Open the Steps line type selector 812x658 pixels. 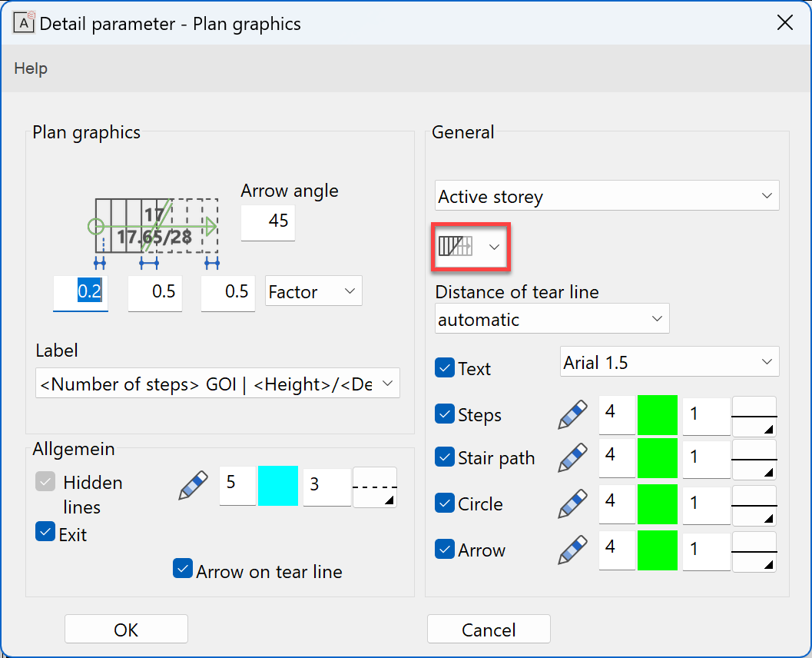754,416
